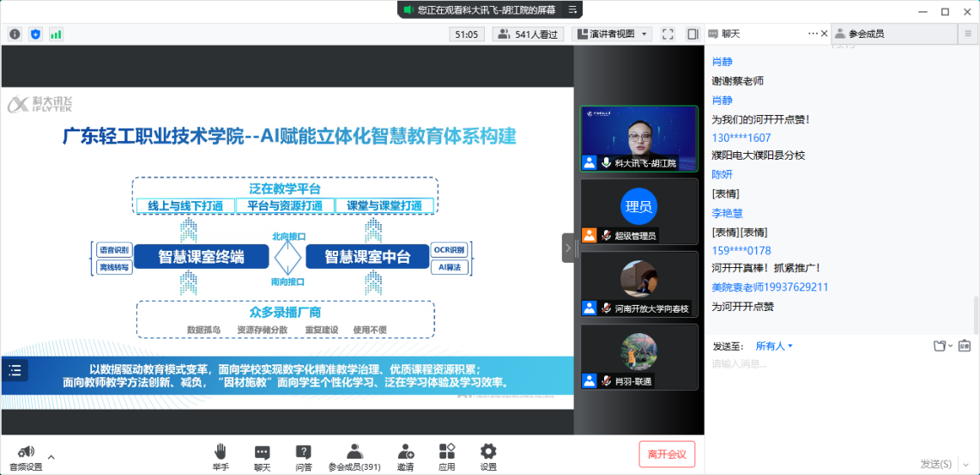Click message 濮阳电大濮阳县分校
980x475 pixels.
tap(758, 155)
